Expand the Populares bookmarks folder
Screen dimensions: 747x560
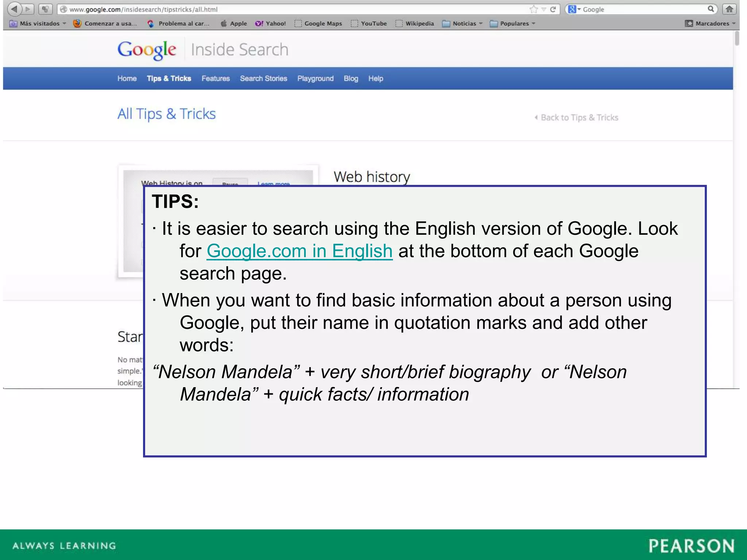(x=512, y=24)
